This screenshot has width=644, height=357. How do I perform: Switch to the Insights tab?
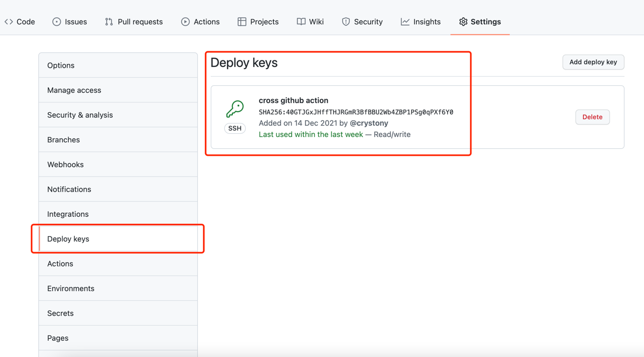click(426, 22)
